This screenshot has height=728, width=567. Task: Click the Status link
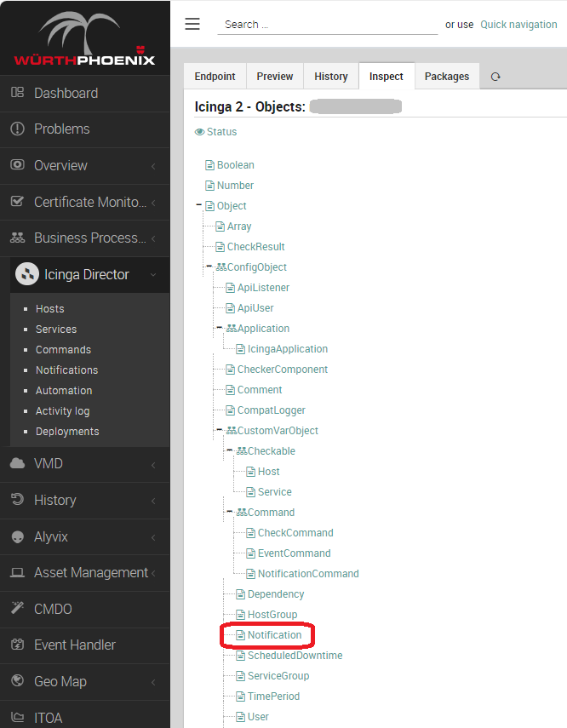(222, 132)
